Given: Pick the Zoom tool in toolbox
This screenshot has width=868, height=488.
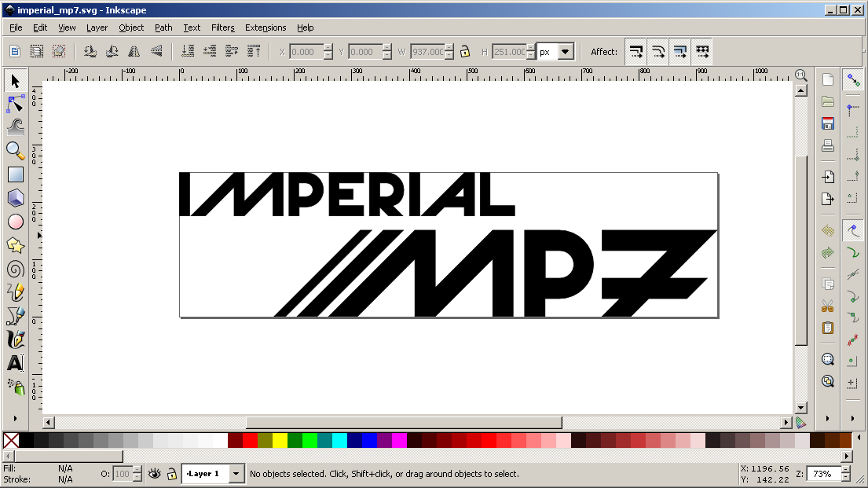Looking at the screenshot, I should (x=16, y=150).
